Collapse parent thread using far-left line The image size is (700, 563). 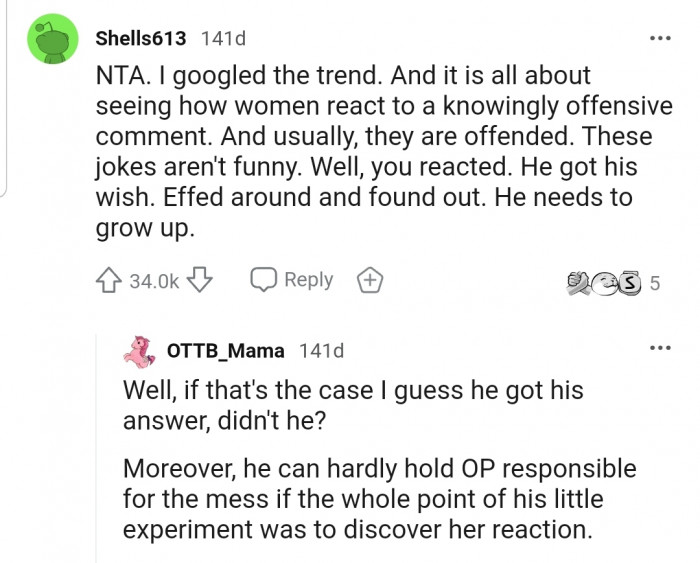(4, 100)
